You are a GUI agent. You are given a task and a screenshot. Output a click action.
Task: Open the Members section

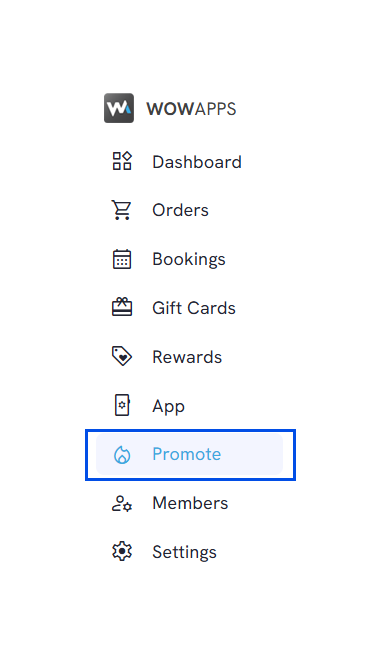[190, 503]
